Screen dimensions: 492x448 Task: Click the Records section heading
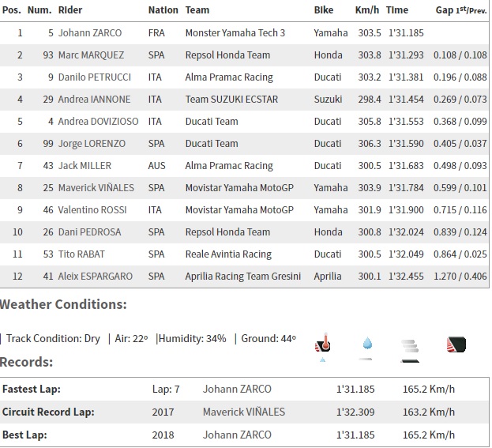(27, 362)
